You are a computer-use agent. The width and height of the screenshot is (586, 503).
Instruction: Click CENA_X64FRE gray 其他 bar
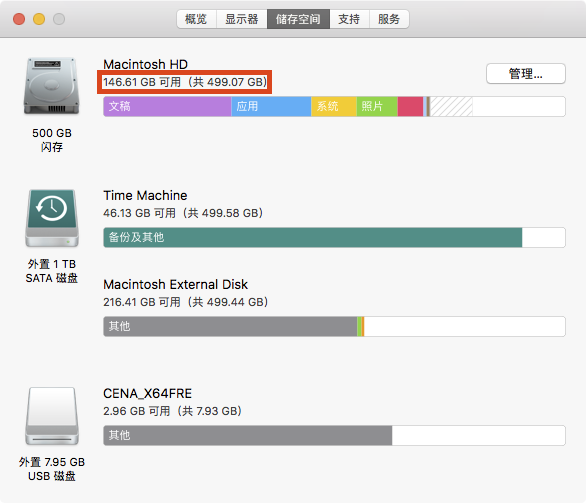click(x=248, y=435)
